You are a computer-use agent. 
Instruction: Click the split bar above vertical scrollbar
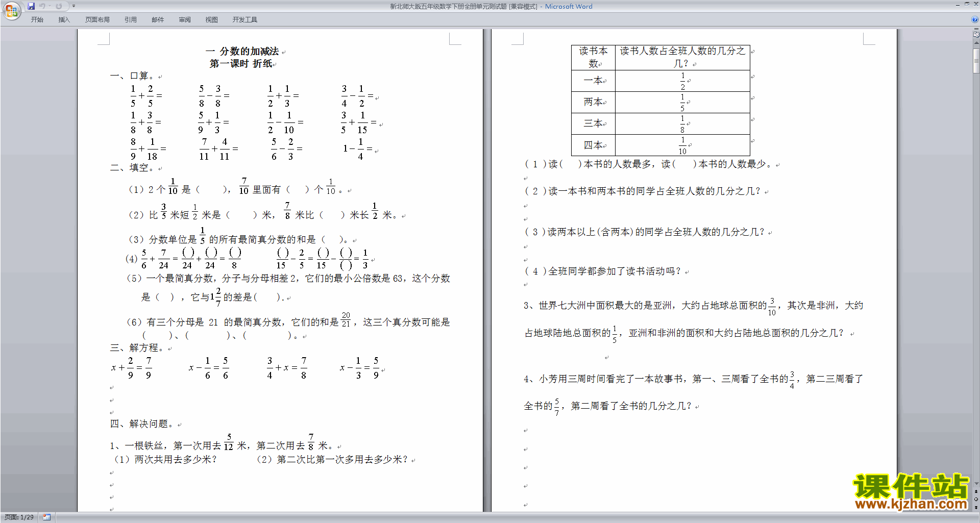pos(976,29)
